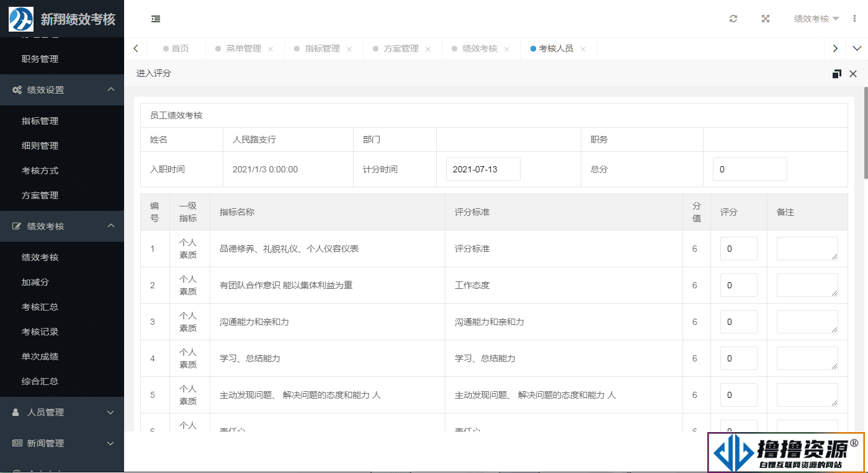Close the 菜单管理 tab
868x473 pixels.
[x=271, y=49]
